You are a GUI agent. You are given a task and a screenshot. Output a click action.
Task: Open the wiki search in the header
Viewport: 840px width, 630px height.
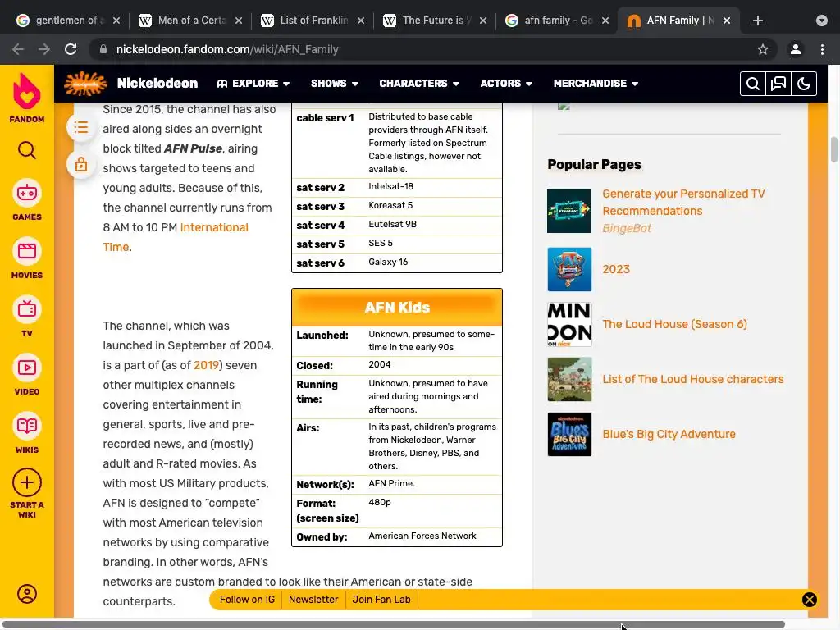(753, 84)
